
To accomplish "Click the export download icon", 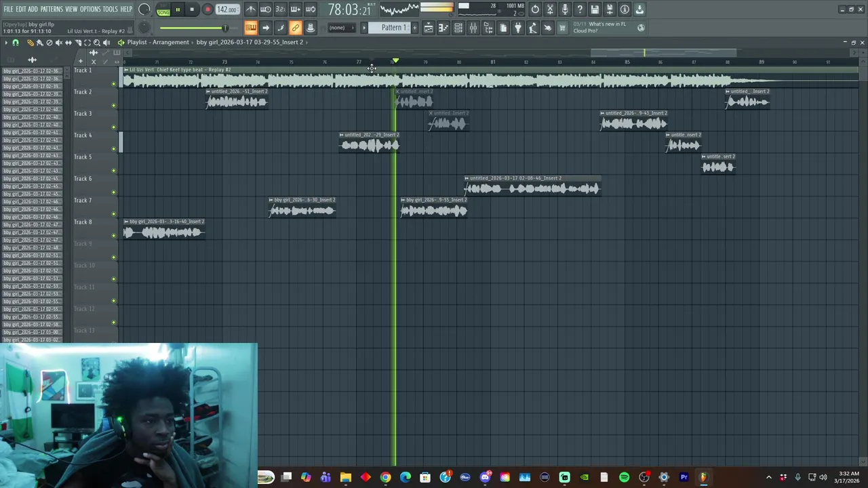I will pos(639,9).
